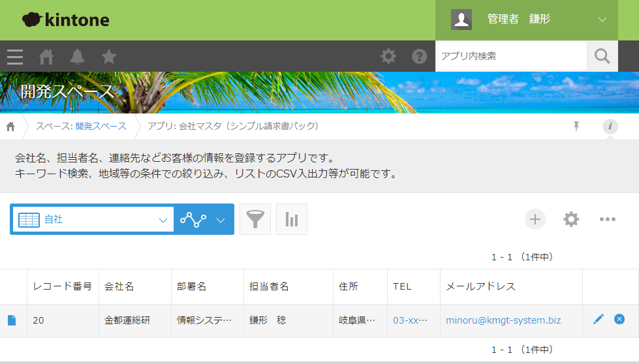639x364 pixels.
Task: Click the search magnifier button
Action: click(602, 56)
